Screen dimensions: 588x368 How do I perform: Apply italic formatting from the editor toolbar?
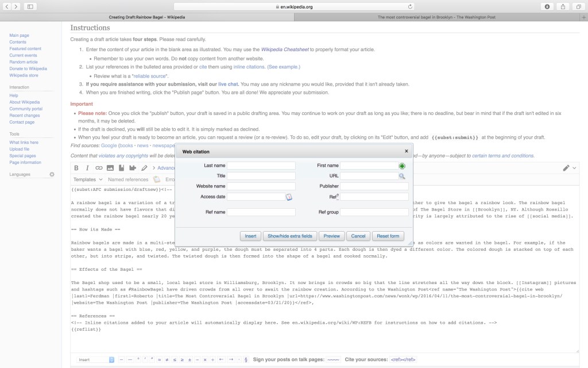pyautogui.click(x=87, y=168)
